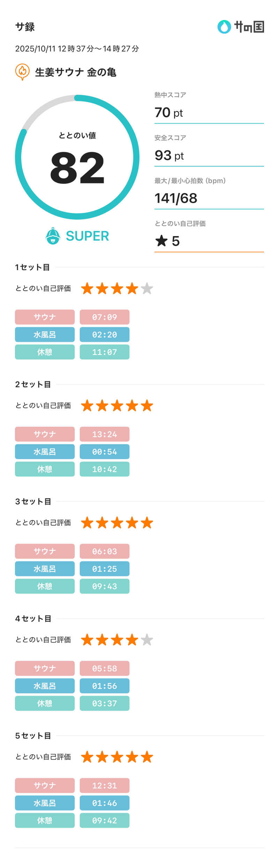Viewport: 279px width, 868px height.
Task: Click the gray fifth star in set 4
Action: [x=147, y=640]
